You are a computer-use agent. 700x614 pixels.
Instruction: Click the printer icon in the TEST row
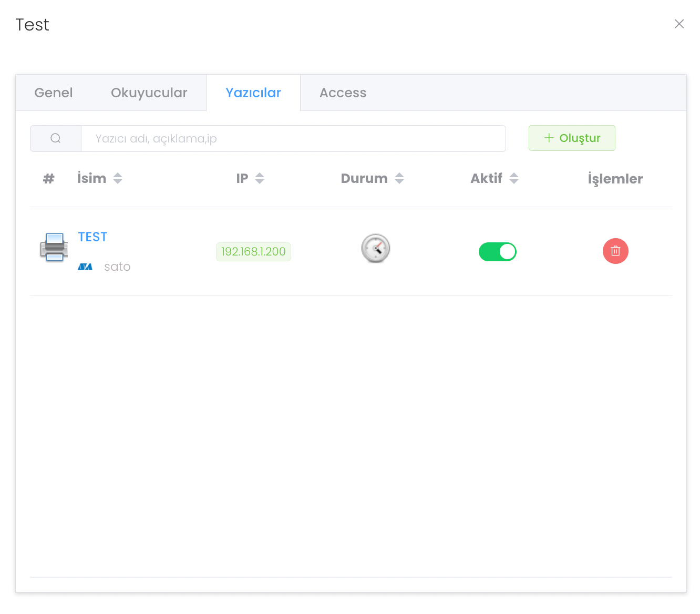(54, 247)
